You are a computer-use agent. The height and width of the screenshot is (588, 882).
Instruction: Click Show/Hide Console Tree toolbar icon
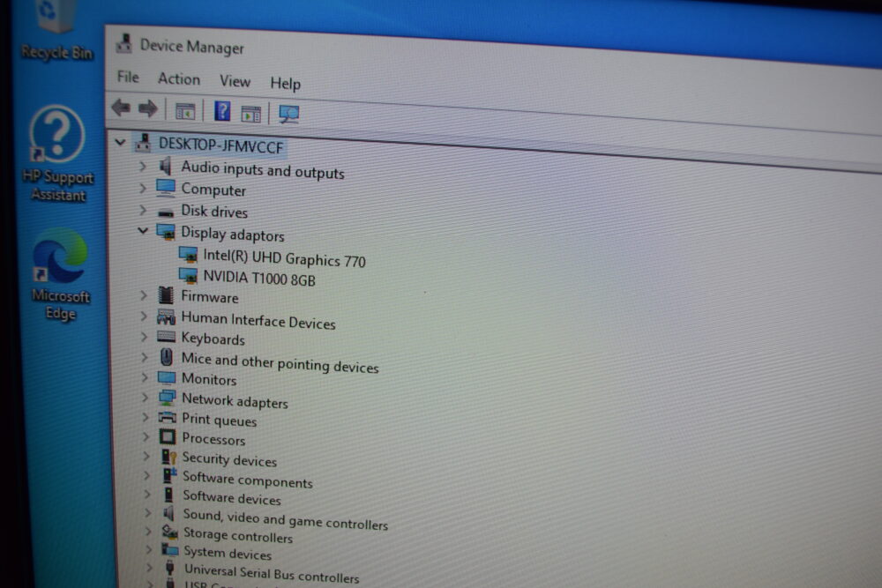tap(185, 111)
